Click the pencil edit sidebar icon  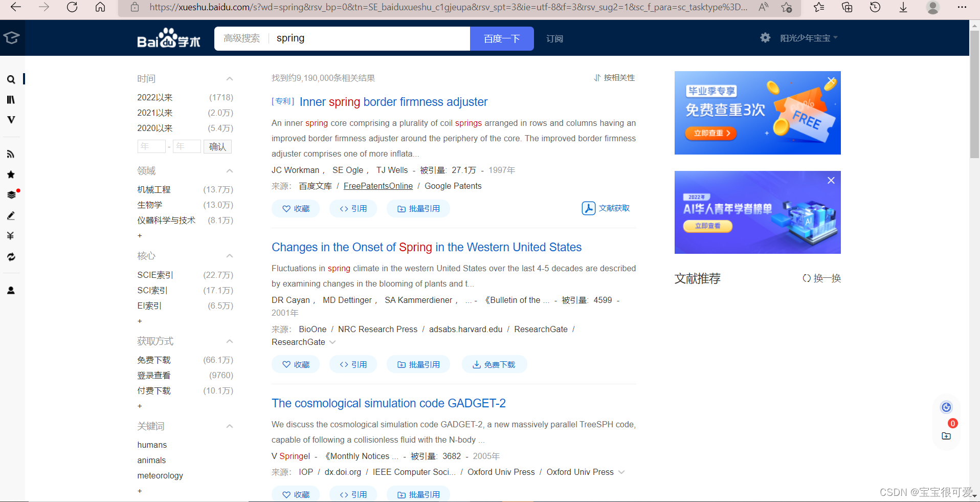11,215
